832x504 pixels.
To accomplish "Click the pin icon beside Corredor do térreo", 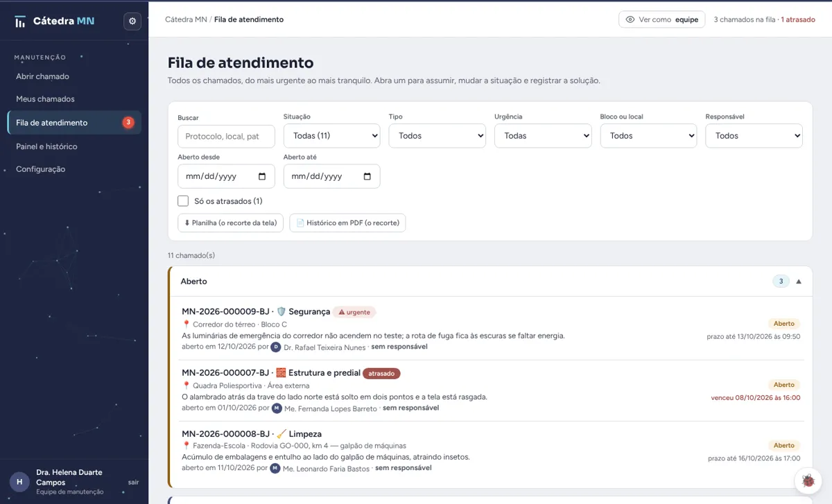I will 186,324.
